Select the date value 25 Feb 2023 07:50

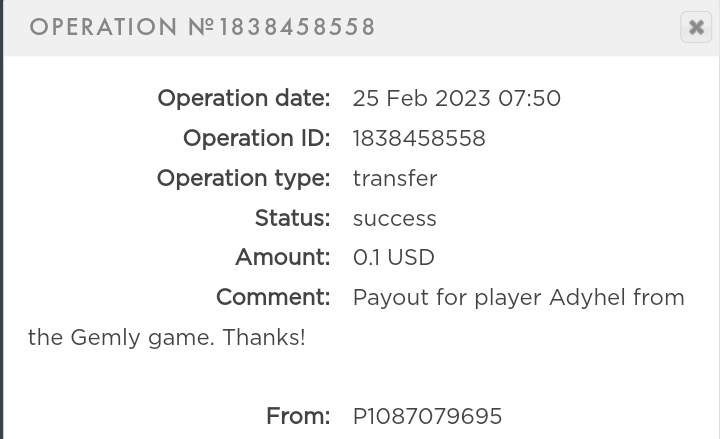pos(456,98)
